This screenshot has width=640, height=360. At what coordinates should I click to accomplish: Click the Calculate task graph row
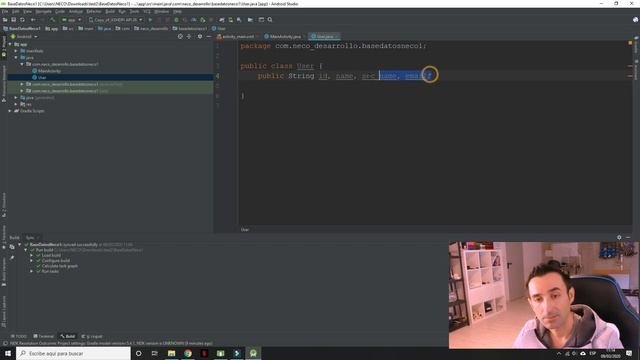57,266
